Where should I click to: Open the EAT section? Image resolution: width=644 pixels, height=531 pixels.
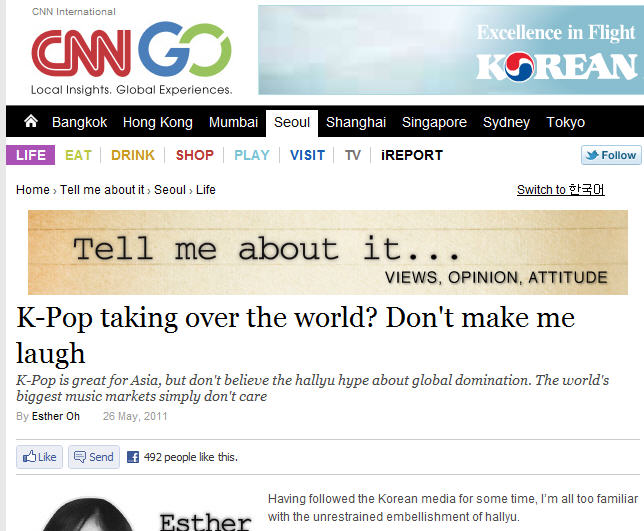click(78, 155)
